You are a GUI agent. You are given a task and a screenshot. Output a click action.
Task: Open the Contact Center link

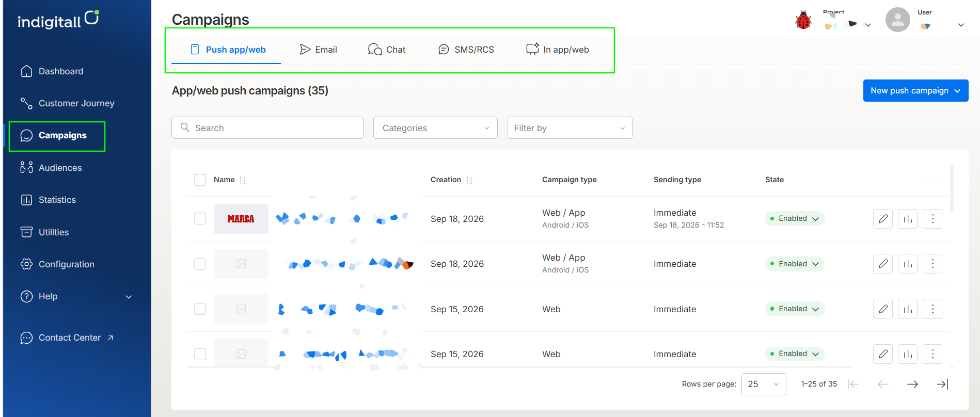(67, 338)
